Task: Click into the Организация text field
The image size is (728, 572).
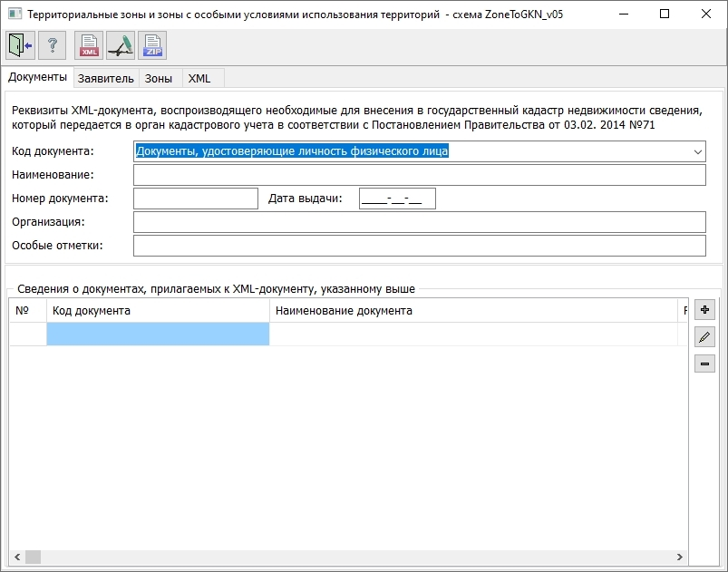Action: pyautogui.click(x=419, y=222)
